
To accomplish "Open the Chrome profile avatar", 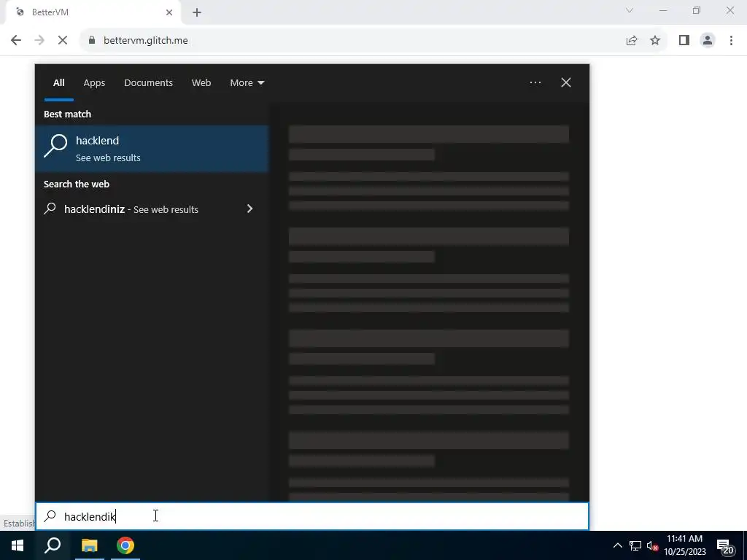I will 708,41.
